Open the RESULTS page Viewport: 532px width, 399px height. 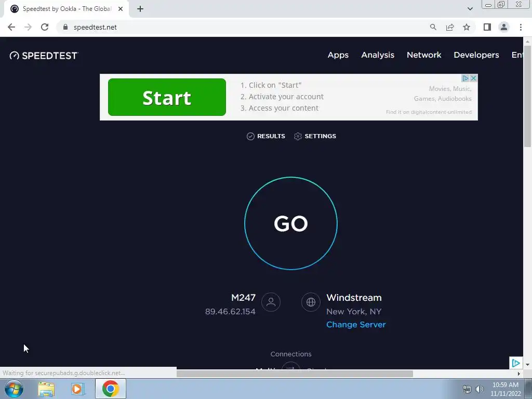click(266, 136)
